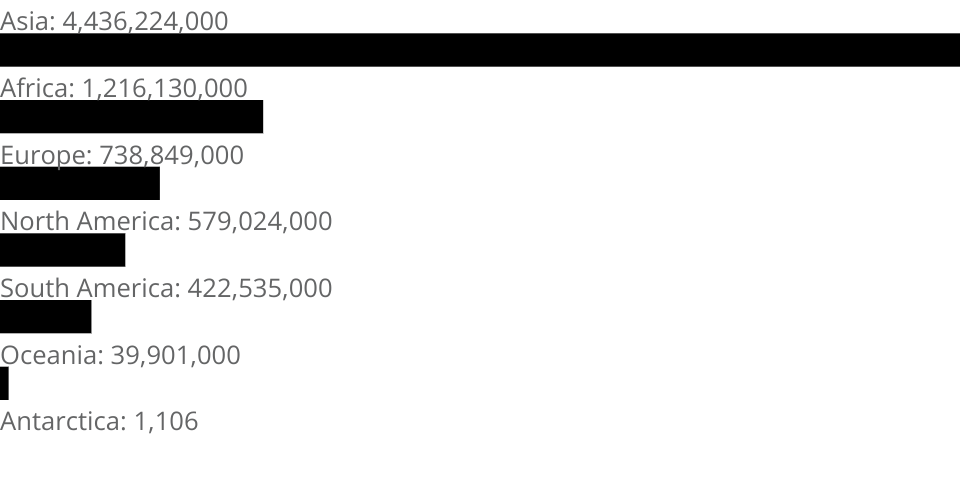
Task: Select the small Oceania bar
Action: [4, 383]
